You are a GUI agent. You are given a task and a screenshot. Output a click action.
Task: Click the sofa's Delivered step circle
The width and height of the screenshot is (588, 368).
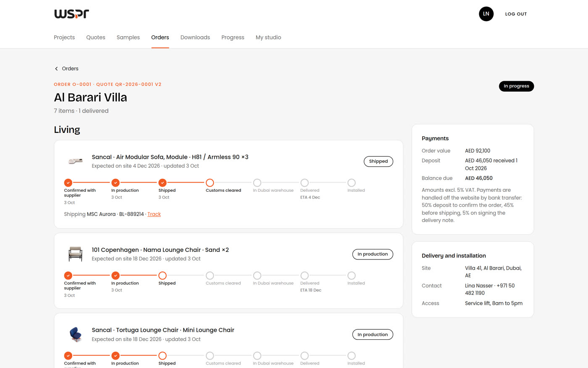[304, 183]
